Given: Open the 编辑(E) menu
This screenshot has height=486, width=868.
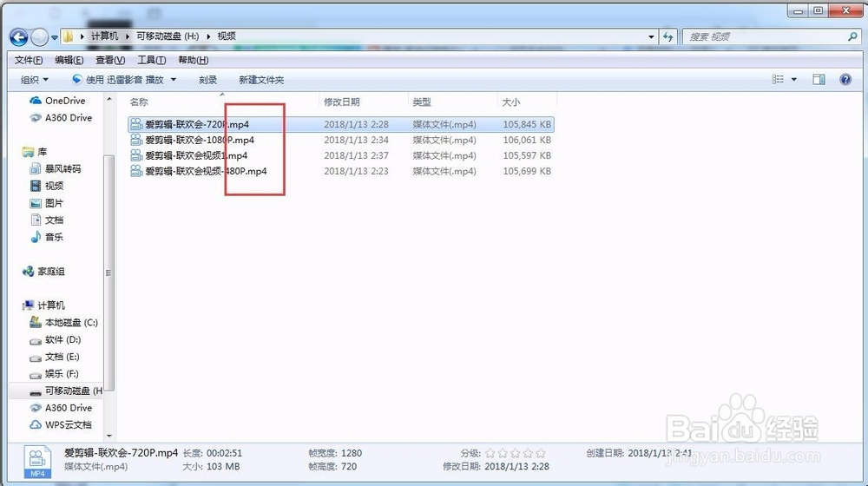Looking at the screenshot, I should 69,60.
